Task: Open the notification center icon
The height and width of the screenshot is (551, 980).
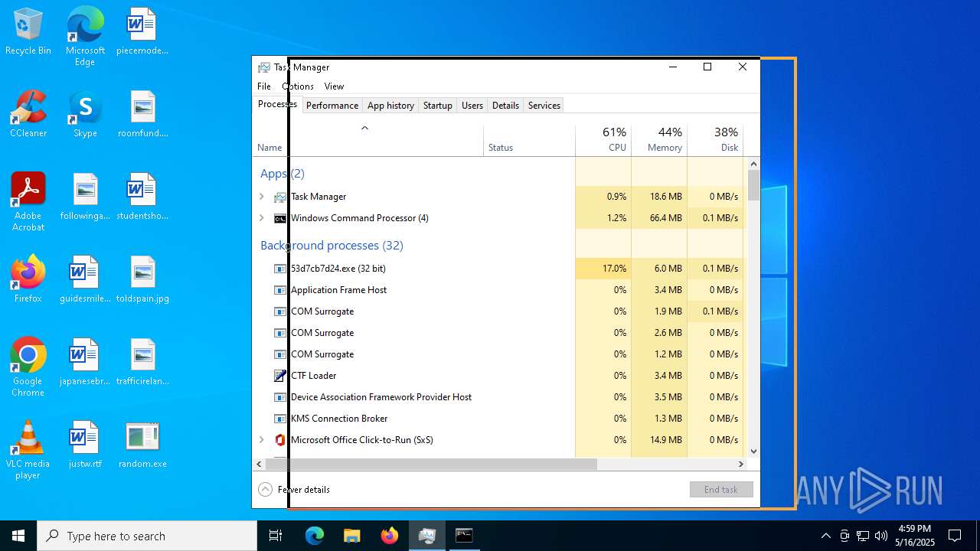Action: [955, 536]
